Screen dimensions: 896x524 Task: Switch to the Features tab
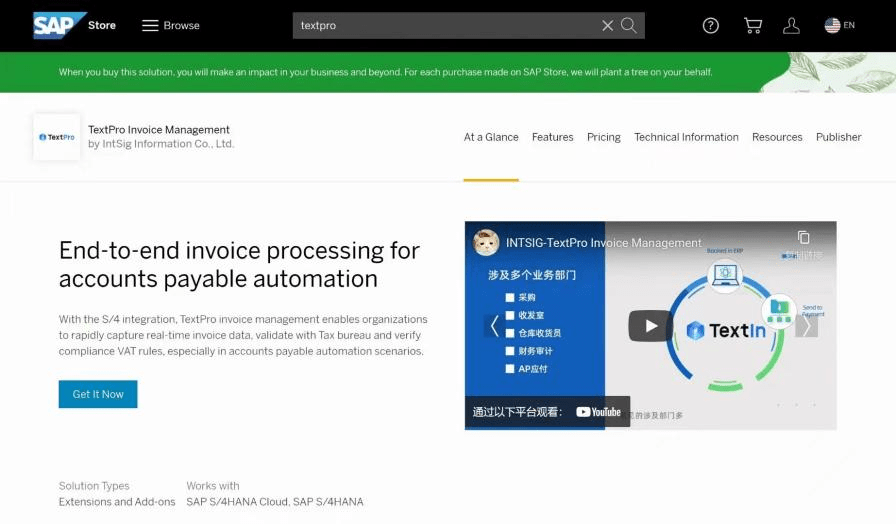click(x=552, y=137)
